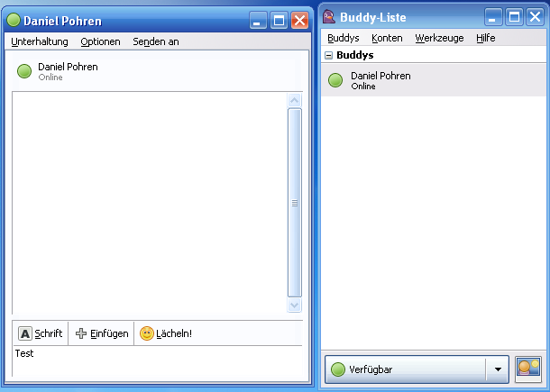Click the scroll down arrow in conversation
550x392 pixels.
tap(295, 305)
